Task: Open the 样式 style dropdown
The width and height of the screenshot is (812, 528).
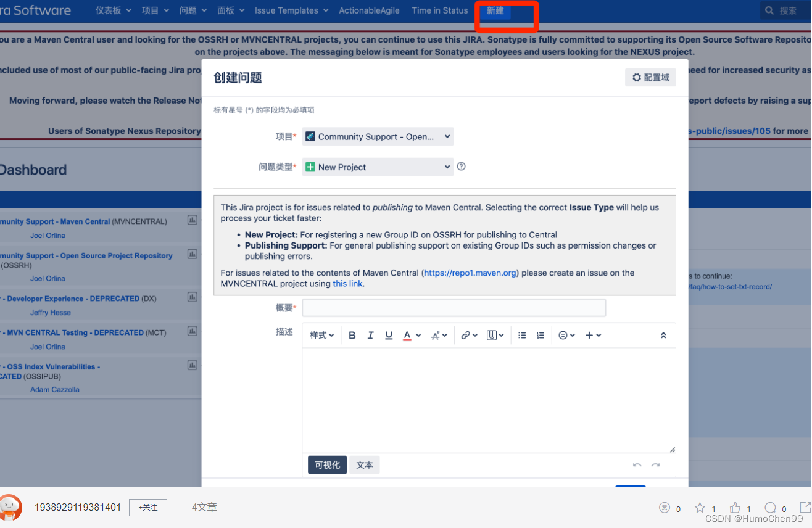Action: [x=322, y=336]
